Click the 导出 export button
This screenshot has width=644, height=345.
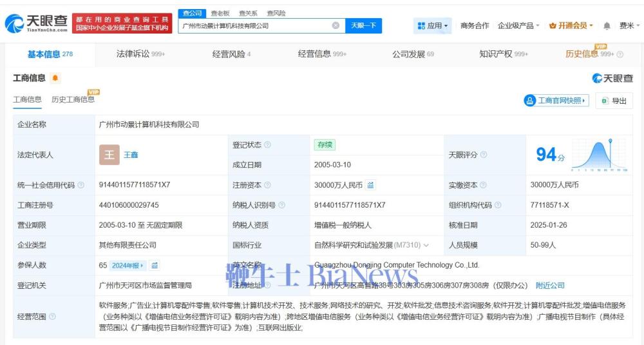[614, 101]
